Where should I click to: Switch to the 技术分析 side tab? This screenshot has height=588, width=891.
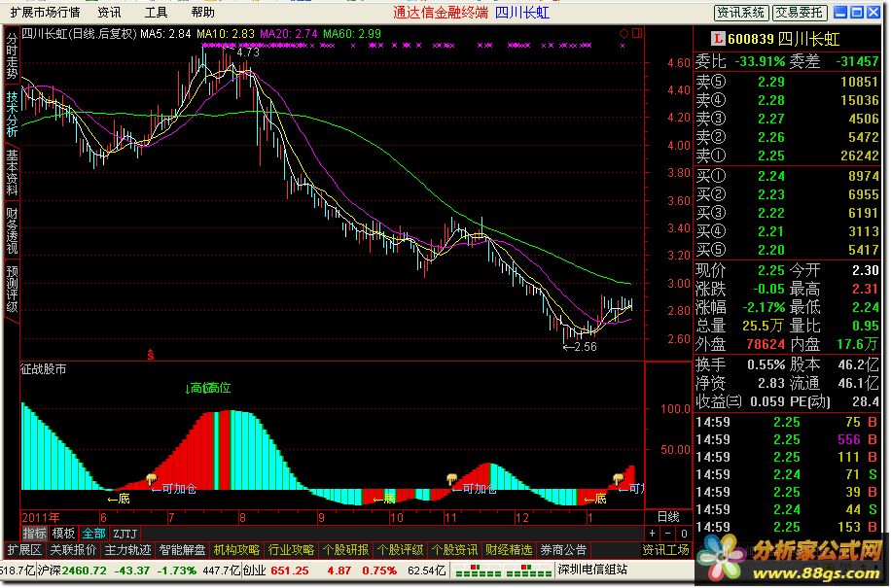click(12, 114)
